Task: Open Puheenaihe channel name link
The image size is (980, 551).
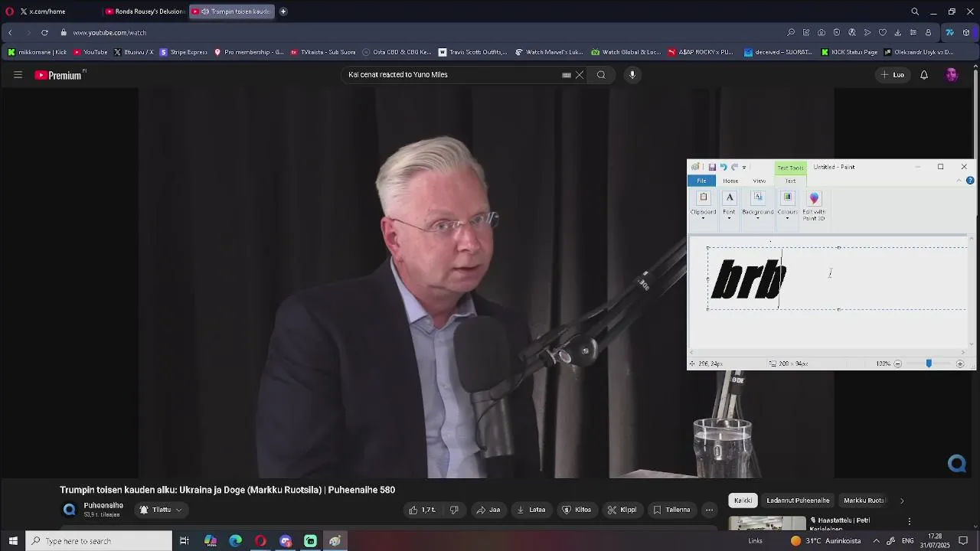Action: [103, 506]
